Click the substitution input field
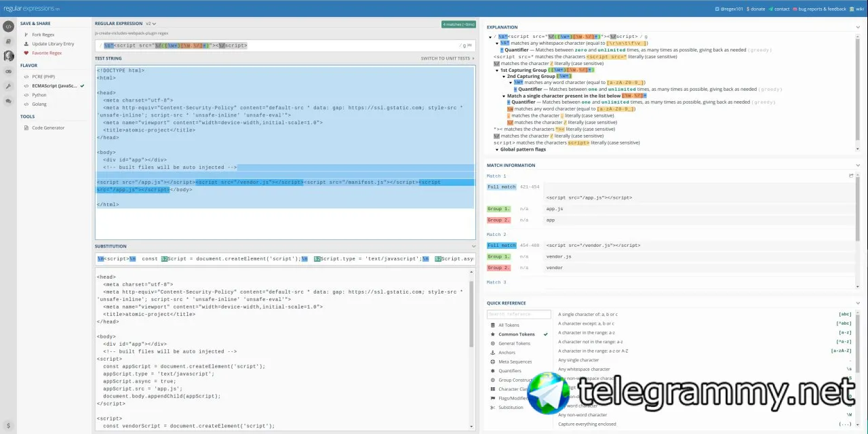The image size is (868, 434). coord(285,259)
